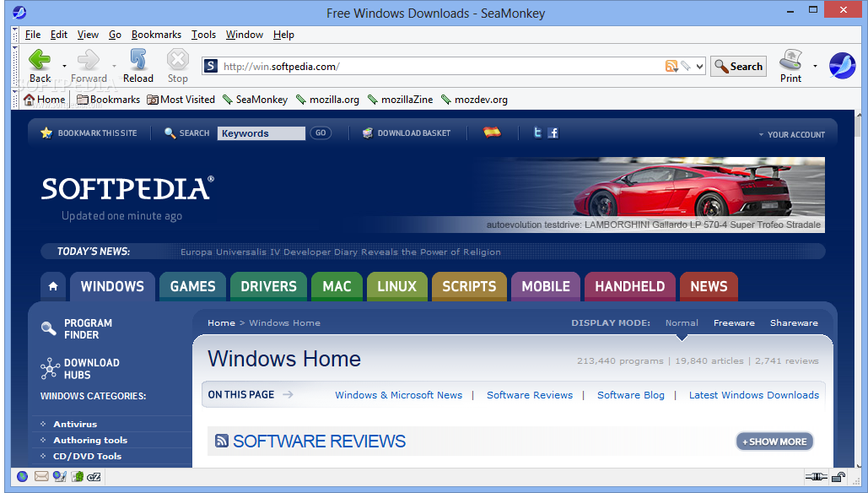Image resolution: width=868 pixels, height=493 pixels.
Task: Open the Window menu
Action: (x=244, y=35)
